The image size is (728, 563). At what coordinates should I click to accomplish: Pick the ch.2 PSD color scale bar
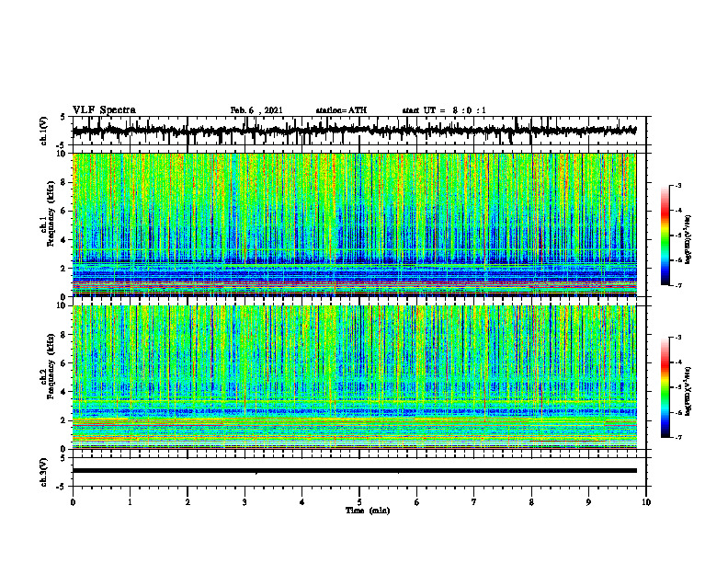(665, 387)
